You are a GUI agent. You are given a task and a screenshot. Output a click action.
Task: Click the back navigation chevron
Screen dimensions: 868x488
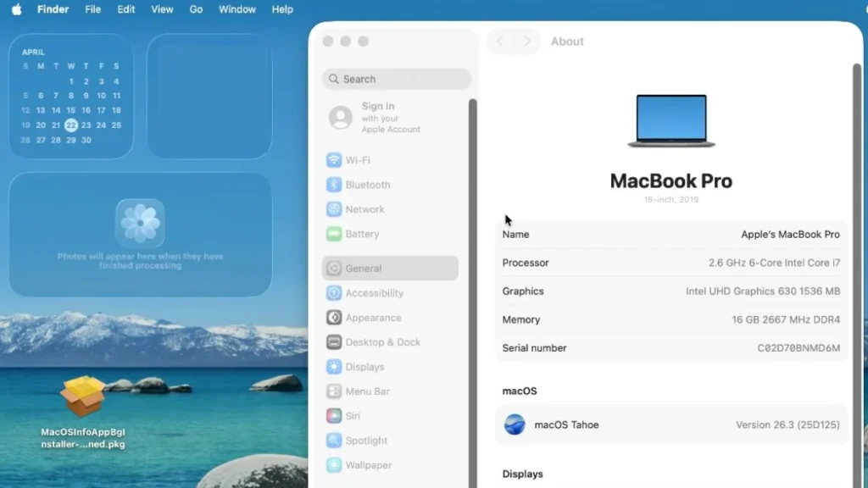[499, 40]
